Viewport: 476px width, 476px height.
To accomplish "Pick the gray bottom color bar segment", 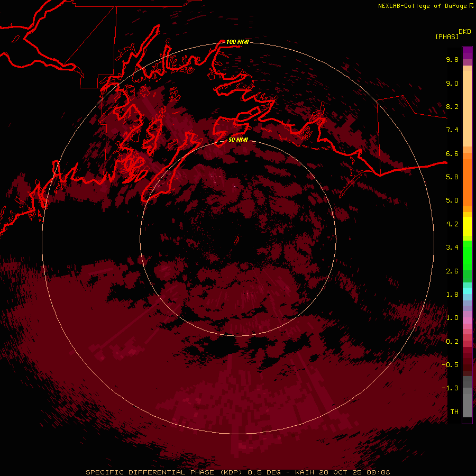I will pos(467,405).
